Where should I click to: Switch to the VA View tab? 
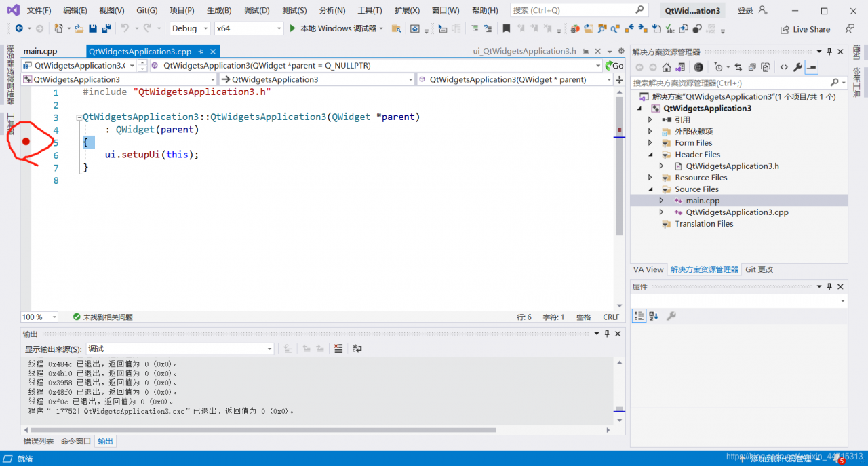(648, 269)
